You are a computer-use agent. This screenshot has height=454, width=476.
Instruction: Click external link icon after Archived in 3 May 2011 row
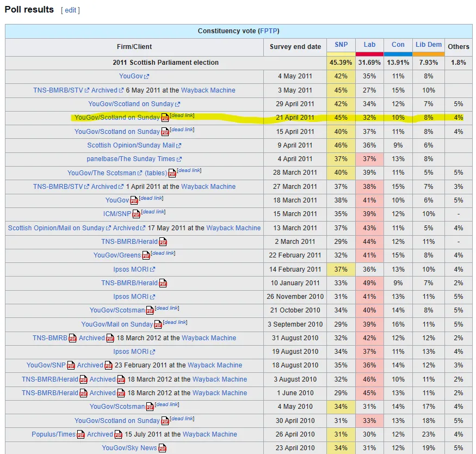click(x=121, y=90)
